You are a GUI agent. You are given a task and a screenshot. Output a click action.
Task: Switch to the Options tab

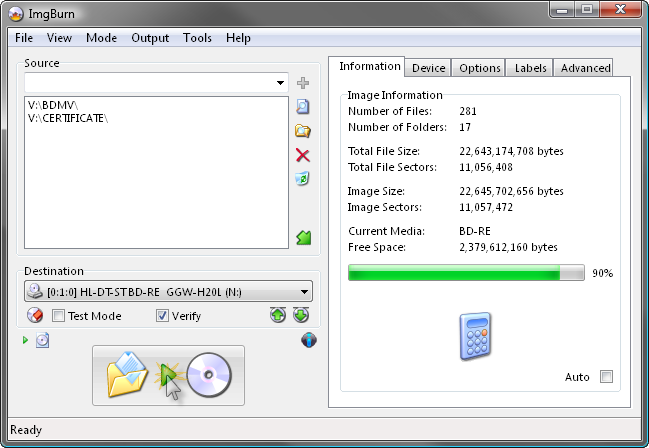tap(480, 68)
